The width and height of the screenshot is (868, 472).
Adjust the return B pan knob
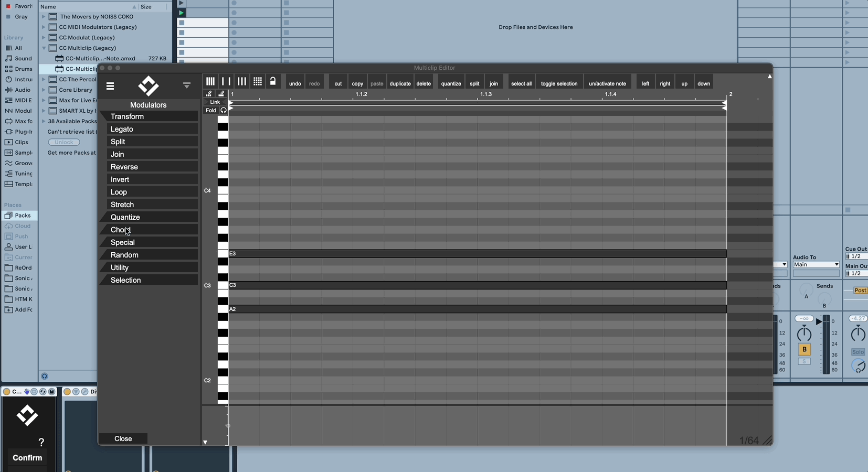point(804,333)
